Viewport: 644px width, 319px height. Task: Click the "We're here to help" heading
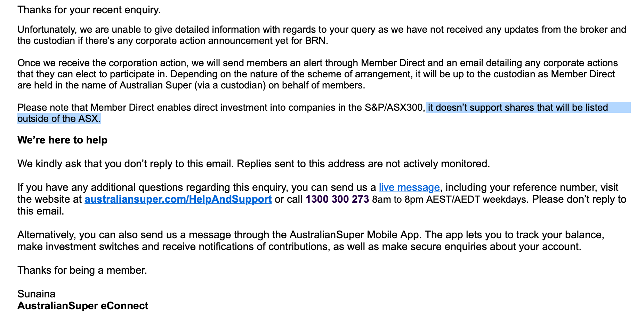pyautogui.click(x=62, y=140)
